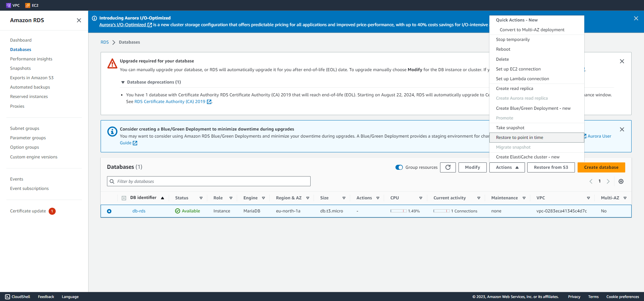Sort by CPU column
Image resolution: width=644 pixels, height=301 pixels.
coord(421,198)
